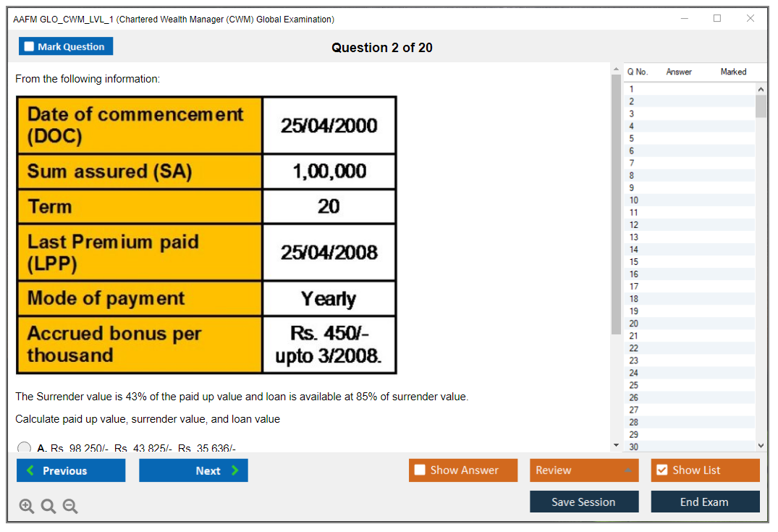Click the reset zoom magnifier icon
The width and height of the screenshot is (778, 532).
point(48,507)
